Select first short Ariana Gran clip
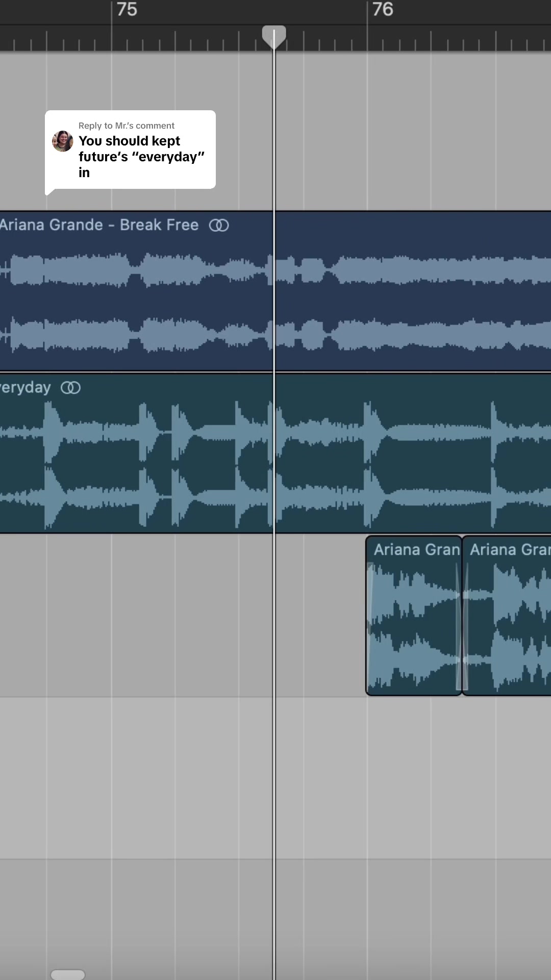Screen dimensions: 551x980 pyautogui.click(x=414, y=615)
